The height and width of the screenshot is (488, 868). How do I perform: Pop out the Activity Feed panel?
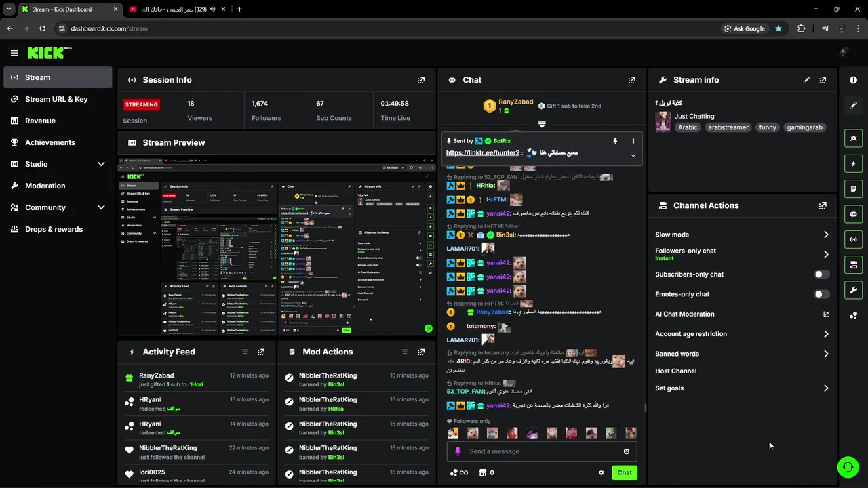(261, 352)
